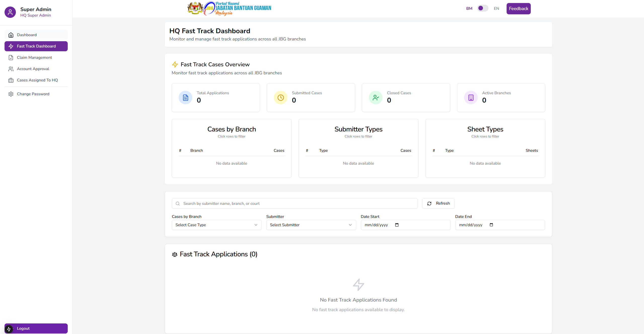This screenshot has width=644, height=334.
Task: Open the Date End calendar picker icon
Action: click(x=491, y=225)
